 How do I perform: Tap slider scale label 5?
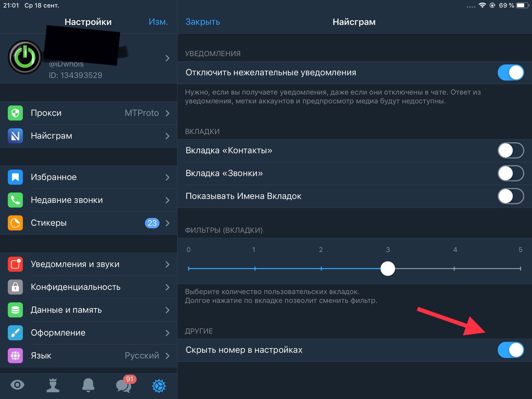tap(520, 250)
